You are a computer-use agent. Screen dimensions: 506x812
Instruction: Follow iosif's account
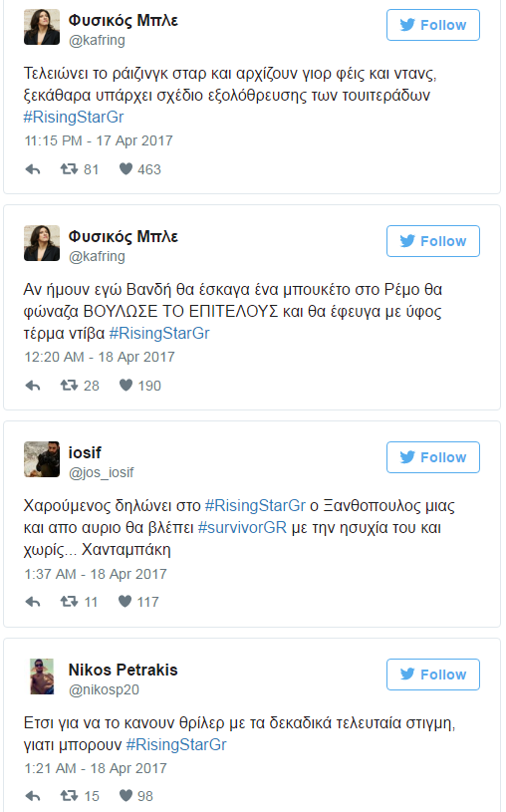[x=433, y=457]
